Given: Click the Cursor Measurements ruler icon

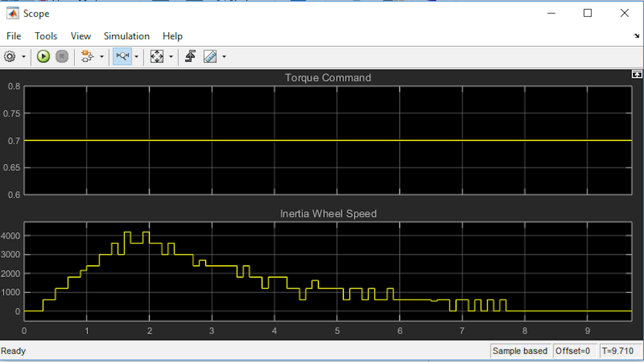Looking at the screenshot, I should (210, 56).
